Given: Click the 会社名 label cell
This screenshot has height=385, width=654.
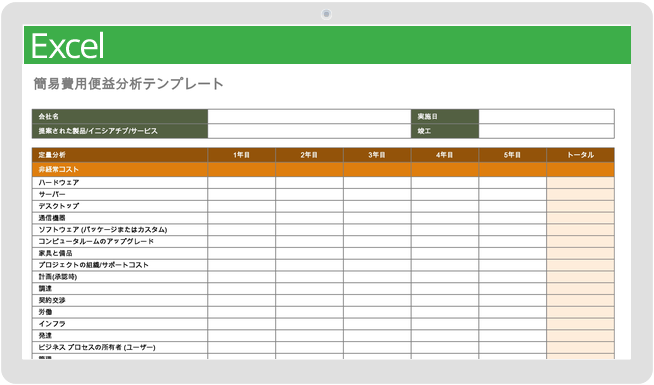Looking at the screenshot, I should (120, 116).
